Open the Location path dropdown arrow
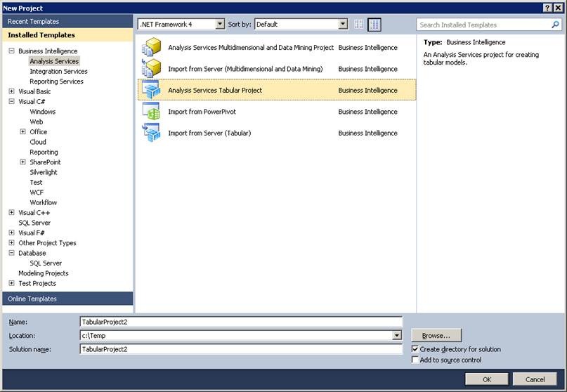This screenshot has height=392, width=567. (397, 335)
